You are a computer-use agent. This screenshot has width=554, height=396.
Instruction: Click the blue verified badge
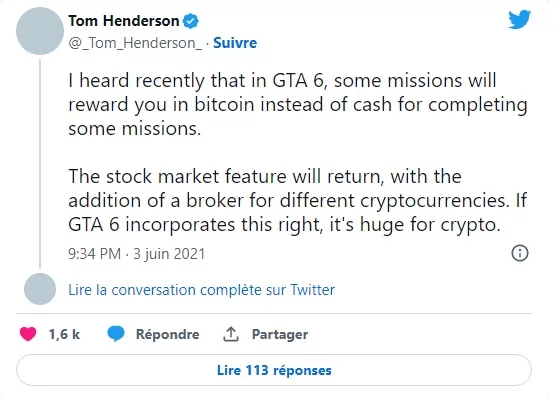tap(191, 21)
